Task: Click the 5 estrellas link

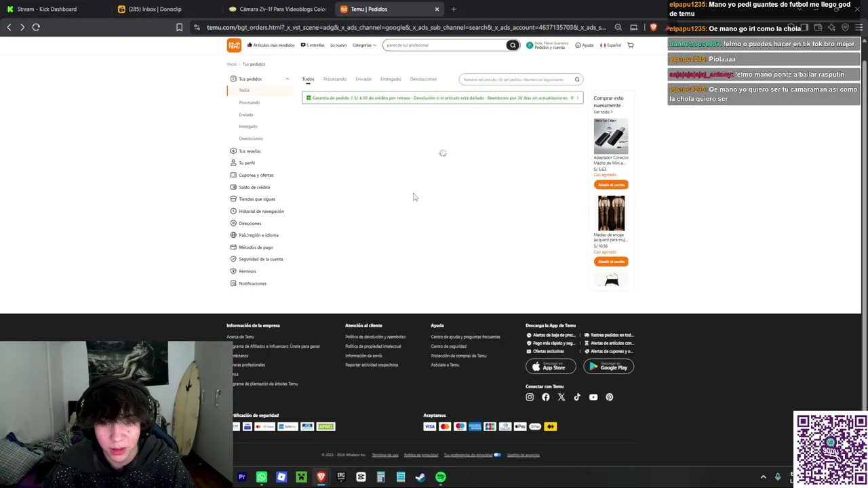Action: (313, 45)
